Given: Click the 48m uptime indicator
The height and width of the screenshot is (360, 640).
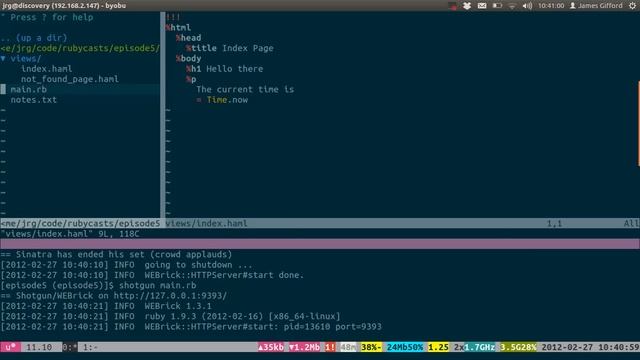Looking at the screenshot, I should [x=348, y=347].
